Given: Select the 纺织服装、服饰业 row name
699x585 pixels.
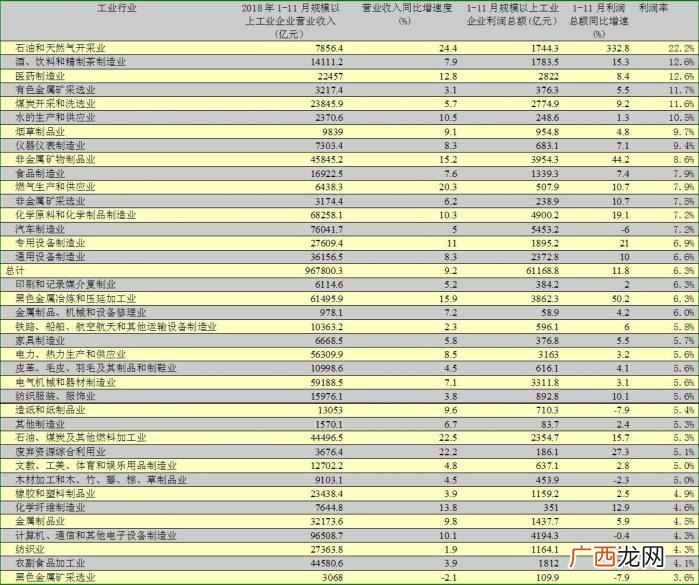Looking at the screenshot, I should point(55,396).
